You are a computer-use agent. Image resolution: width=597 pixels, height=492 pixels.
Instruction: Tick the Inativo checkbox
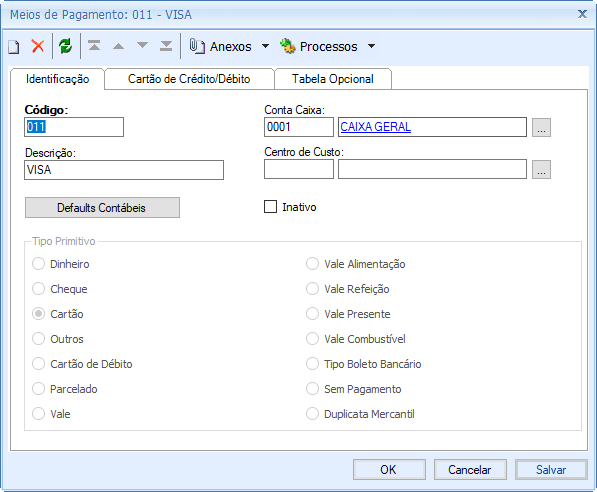click(270, 207)
